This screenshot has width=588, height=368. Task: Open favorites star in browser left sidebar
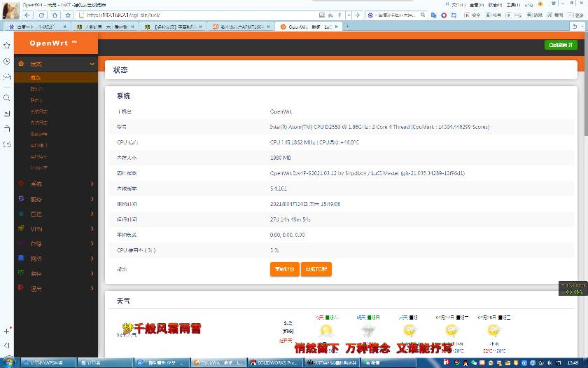7,46
